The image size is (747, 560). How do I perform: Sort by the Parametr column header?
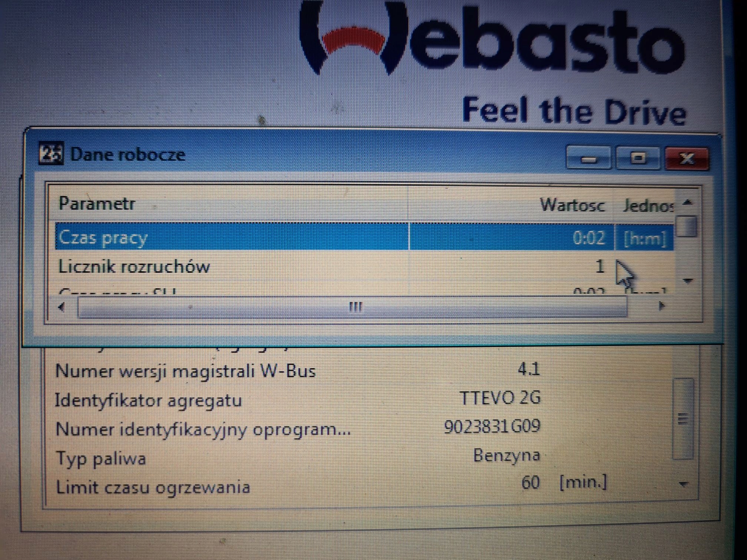click(x=97, y=204)
